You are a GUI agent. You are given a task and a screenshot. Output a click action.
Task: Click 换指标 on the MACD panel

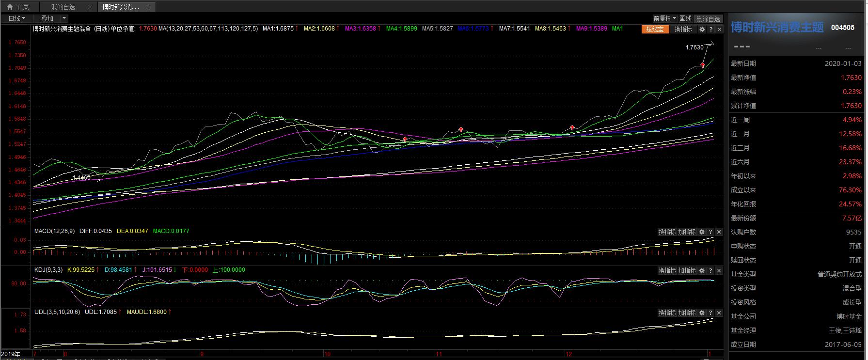pos(667,232)
